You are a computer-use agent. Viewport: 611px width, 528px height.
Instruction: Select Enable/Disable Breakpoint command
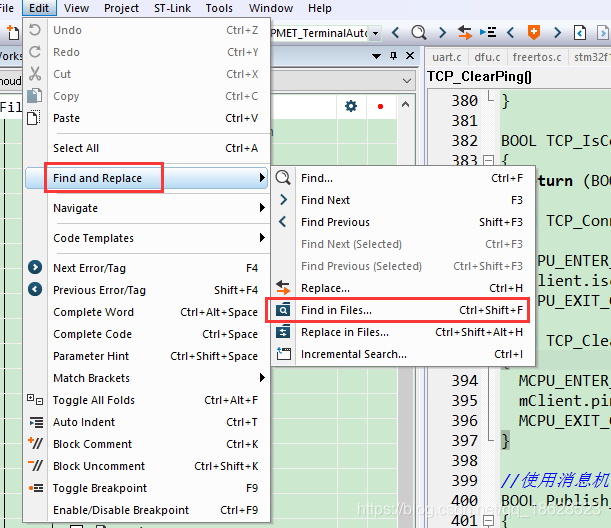(146, 510)
